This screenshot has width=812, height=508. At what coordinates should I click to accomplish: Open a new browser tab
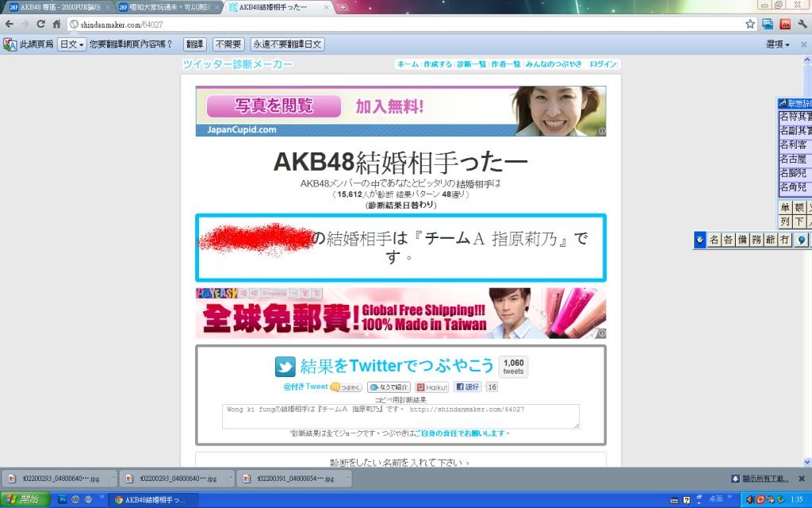point(343,7)
